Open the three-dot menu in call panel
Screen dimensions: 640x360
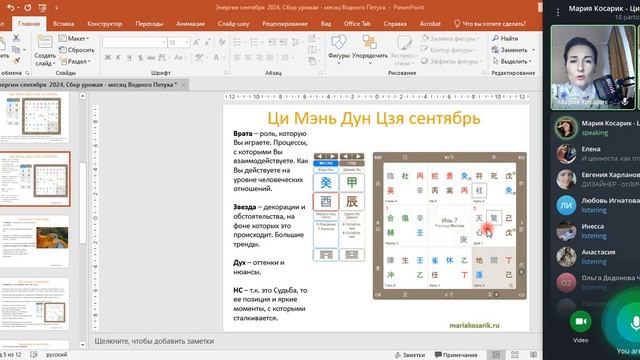[x=558, y=12]
